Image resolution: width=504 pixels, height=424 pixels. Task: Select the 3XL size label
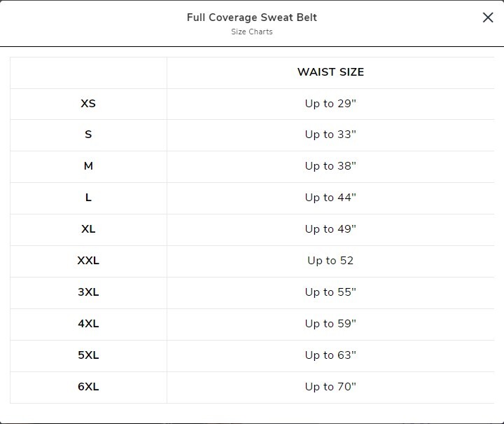tap(88, 292)
